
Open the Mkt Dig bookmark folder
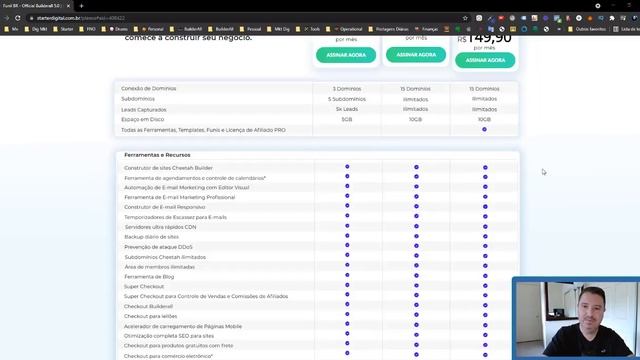[278, 29]
